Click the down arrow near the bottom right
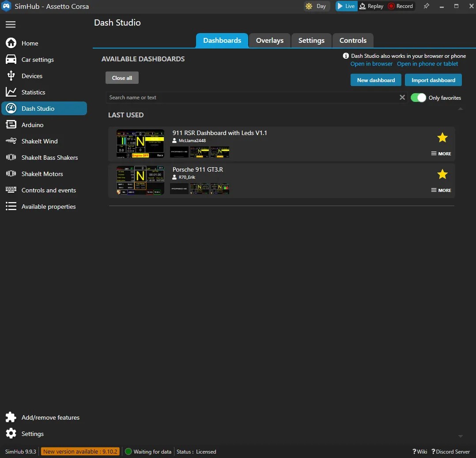The height and width of the screenshot is (458, 476). [x=461, y=436]
